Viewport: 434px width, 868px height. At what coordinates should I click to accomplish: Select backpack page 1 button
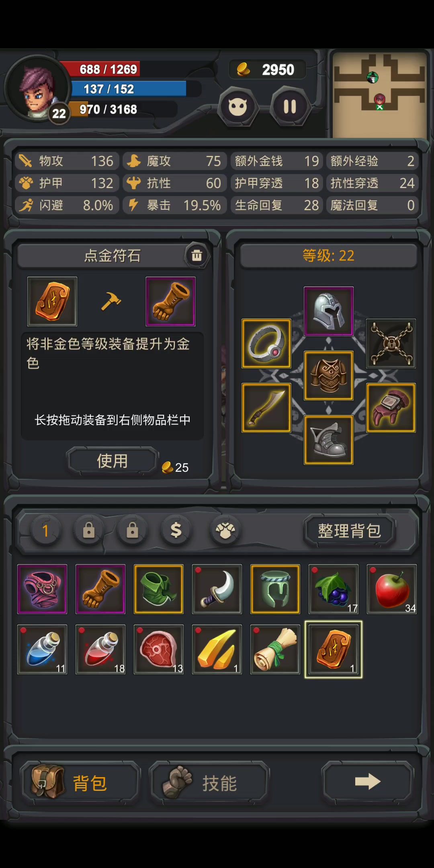pyautogui.click(x=45, y=530)
